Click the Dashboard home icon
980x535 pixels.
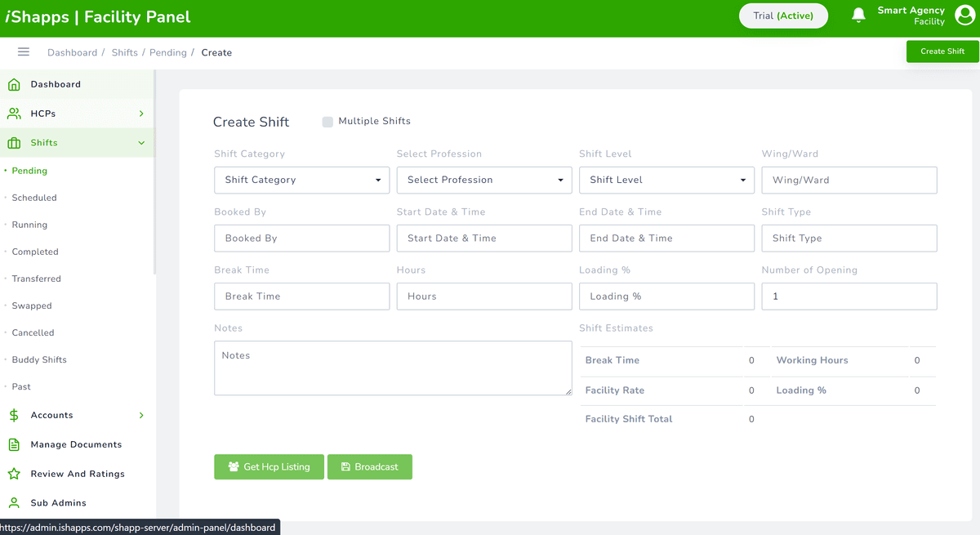tap(14, 84)
